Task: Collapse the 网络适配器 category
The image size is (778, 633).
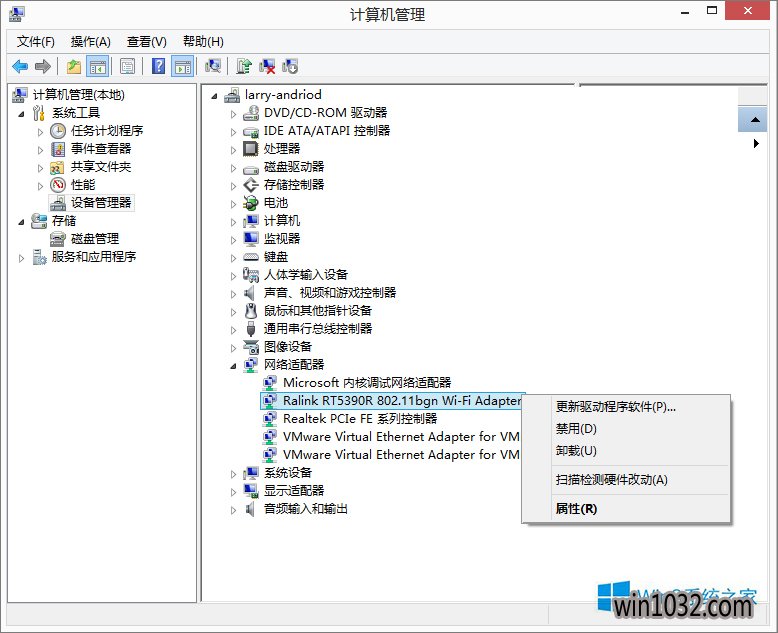Action: 234,365
